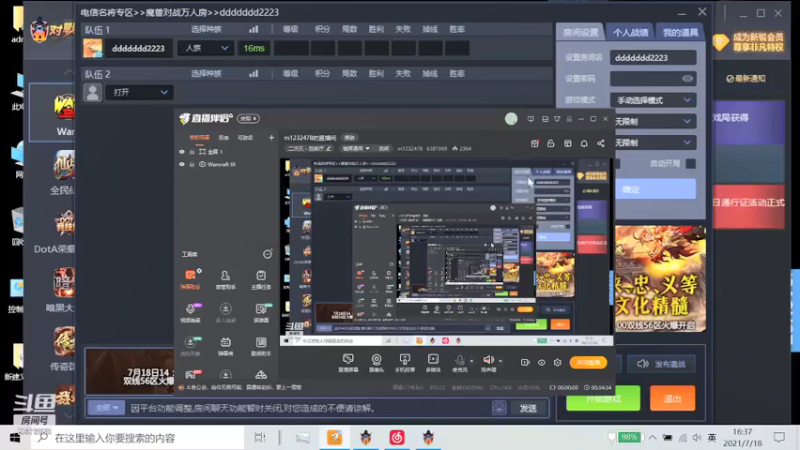
Task: Click the room password input field
Action: (x=653, y=79)
